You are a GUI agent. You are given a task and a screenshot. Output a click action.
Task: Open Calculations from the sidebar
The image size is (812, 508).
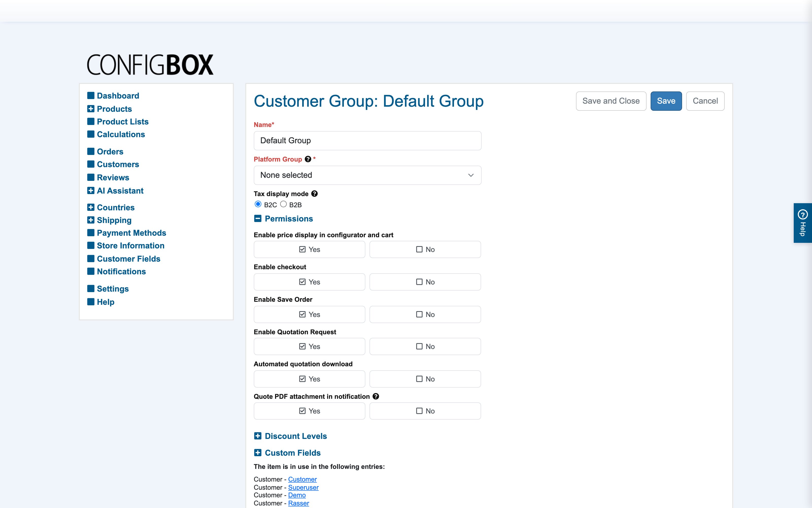[121, 134]
